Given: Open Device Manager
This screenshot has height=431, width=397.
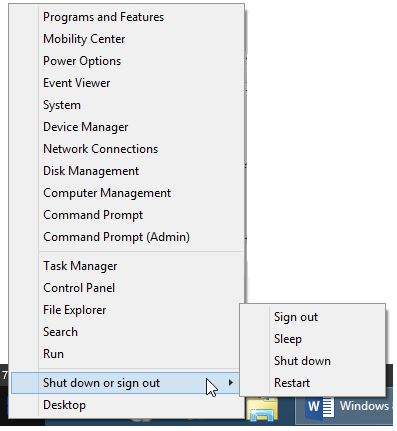Looking at the screenshot, I should pos(86,127).
